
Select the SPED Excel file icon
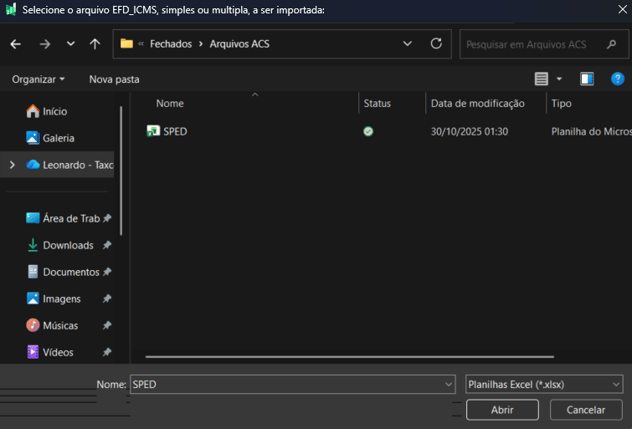tap(153, 131)
